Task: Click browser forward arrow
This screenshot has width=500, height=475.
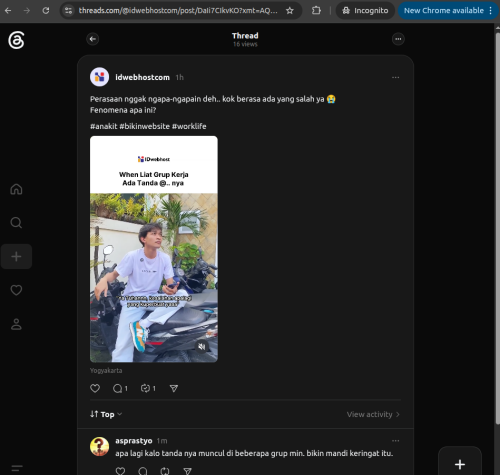Action: coord(27,10)
